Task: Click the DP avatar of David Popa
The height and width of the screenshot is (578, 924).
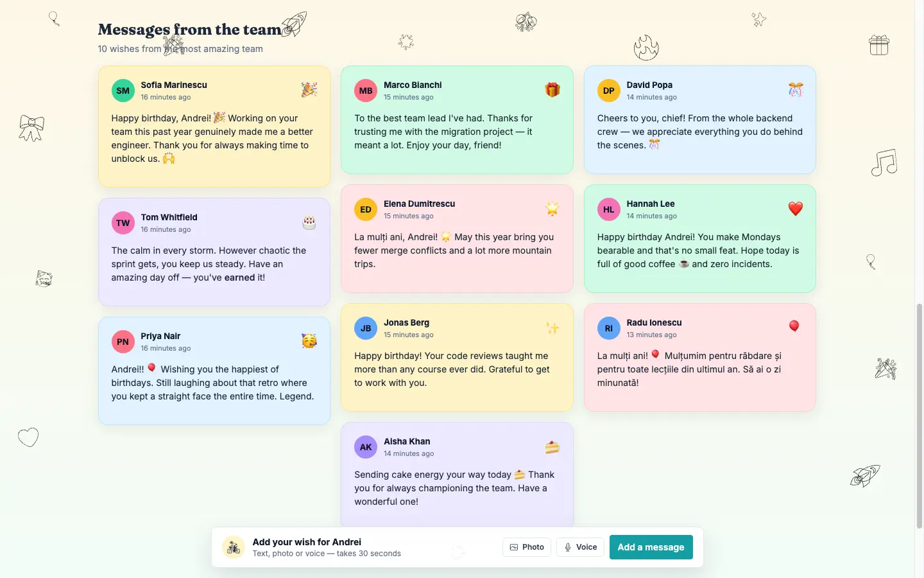Action: (x=608, y=91)
